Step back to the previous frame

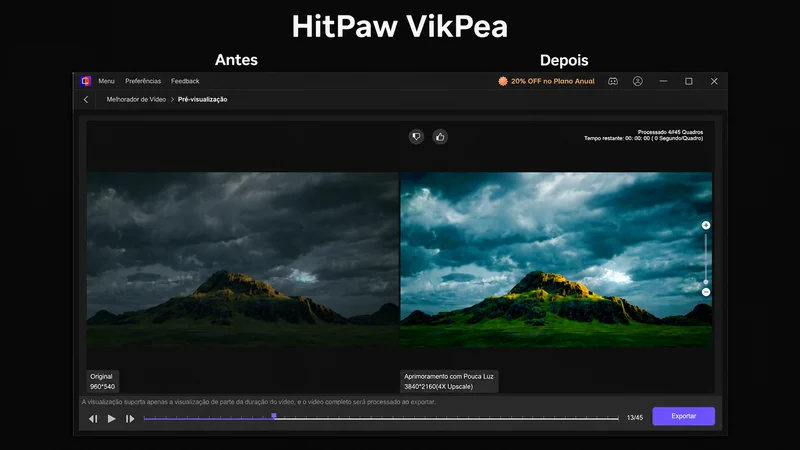pos(93,419)
